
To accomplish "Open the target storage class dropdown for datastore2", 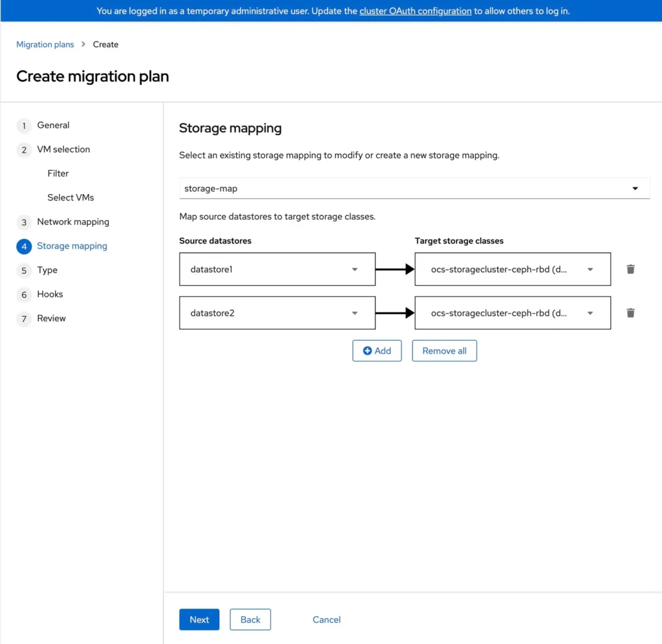I will point(590,312).
